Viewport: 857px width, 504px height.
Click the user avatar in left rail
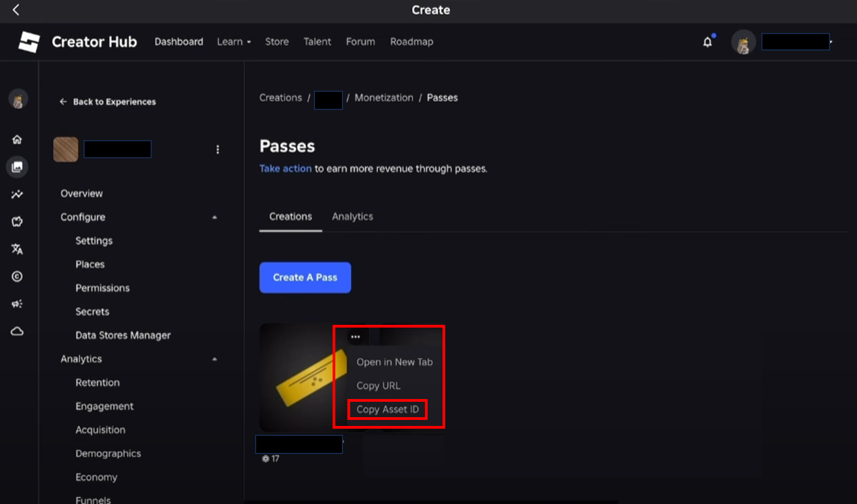(x=18, y=99)
